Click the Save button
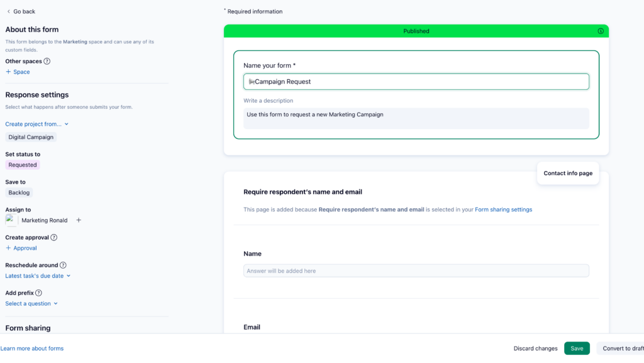 click(x=577, y=349)
